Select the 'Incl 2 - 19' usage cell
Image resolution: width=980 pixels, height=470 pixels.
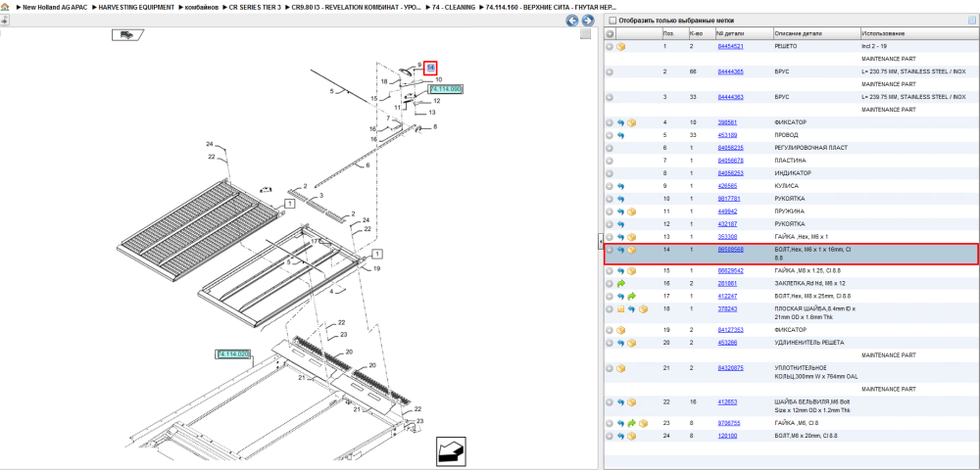874,47
